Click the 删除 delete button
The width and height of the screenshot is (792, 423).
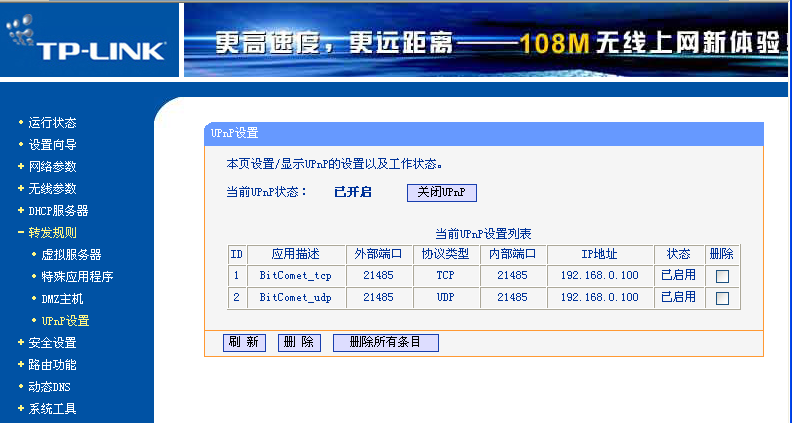[x=299, y=342]
